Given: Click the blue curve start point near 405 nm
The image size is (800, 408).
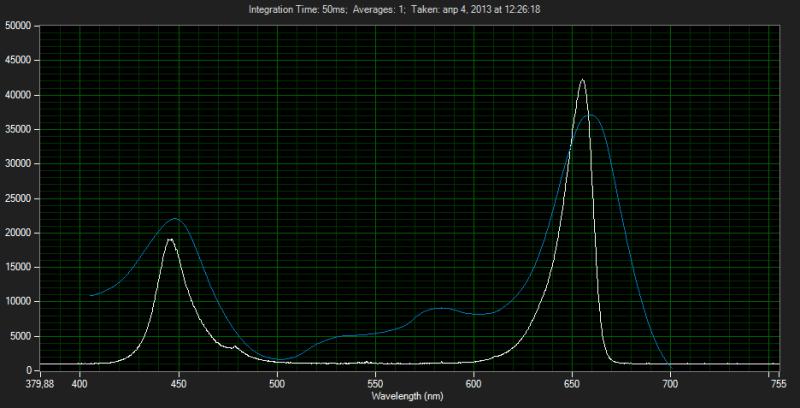Looking at the screenshot, I should (91, 295).
